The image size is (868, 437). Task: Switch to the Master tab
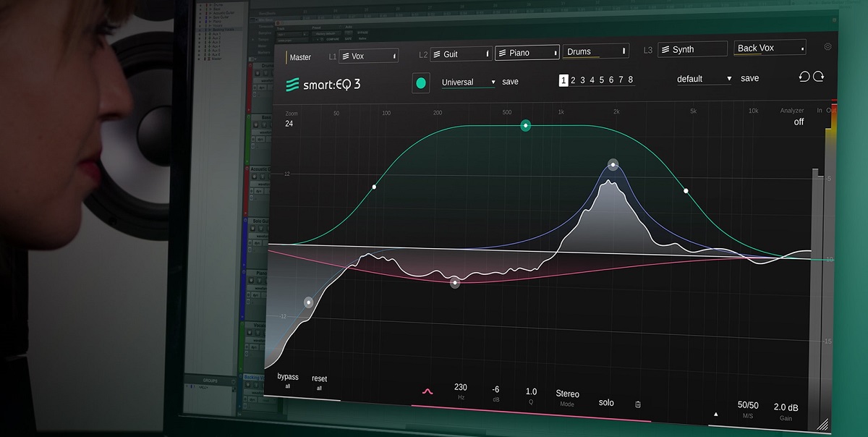299,57
